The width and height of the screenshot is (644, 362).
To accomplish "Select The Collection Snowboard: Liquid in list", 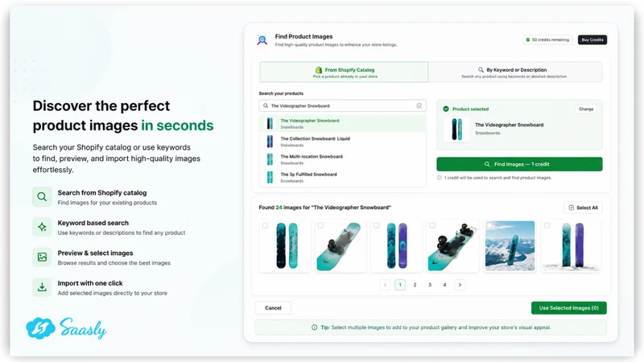I will tap(343, 142).
